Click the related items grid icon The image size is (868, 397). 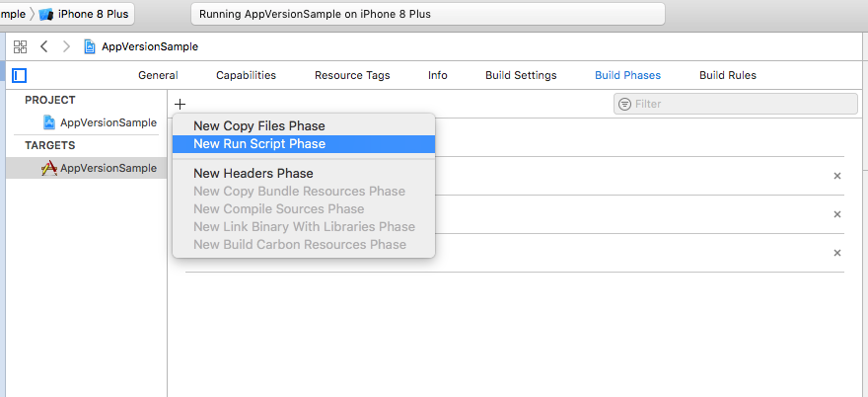[x=20, y=46]
